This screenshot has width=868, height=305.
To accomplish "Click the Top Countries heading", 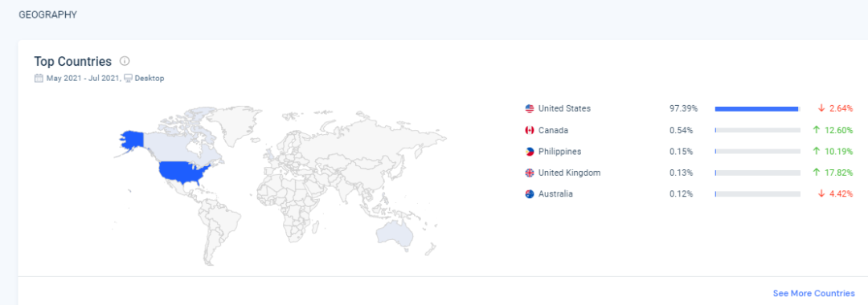I will click(x=73, y=61).
